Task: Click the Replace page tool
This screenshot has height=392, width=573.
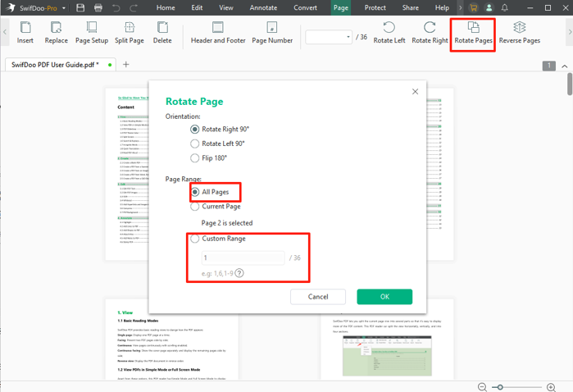Action: point(56,33)
